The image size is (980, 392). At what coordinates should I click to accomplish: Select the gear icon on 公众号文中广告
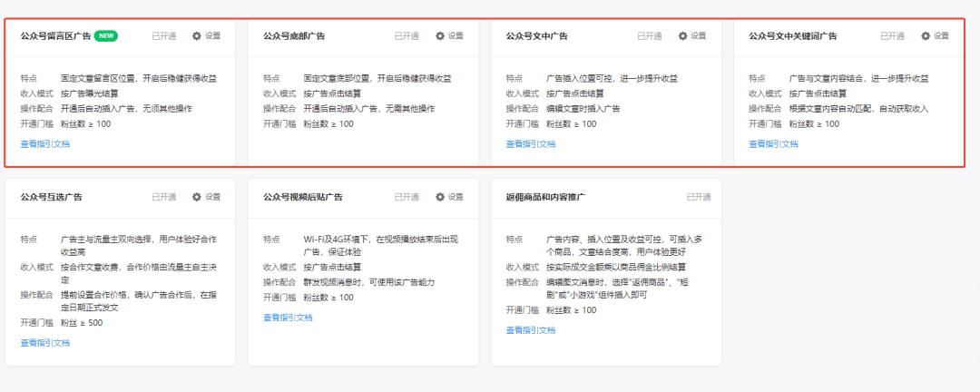(682, 36)
